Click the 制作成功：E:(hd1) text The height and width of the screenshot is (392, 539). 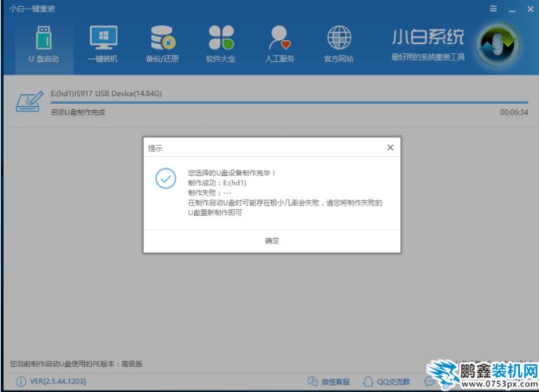[x=217, y=183]
